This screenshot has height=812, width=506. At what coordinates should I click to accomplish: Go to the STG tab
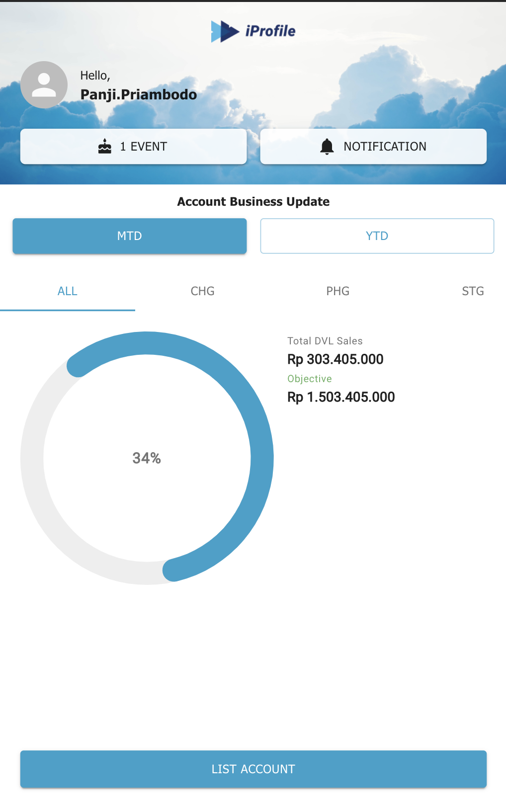tap(472, 291)
